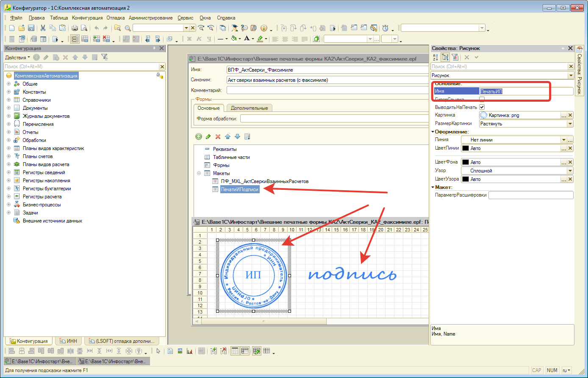Click the italic К formatting icon
Screen dimensions: 588x378
pos(199,39)
